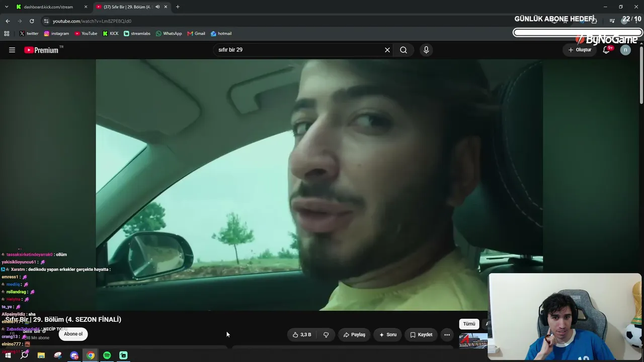Open the recommended video thumbnail beside Tümü
The height and width of the screenshot is (362, 644).
tap(473, 340)
